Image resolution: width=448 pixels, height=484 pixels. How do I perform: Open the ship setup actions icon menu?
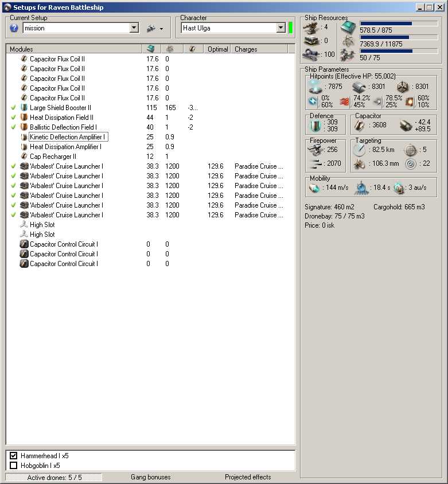point(155,29)
